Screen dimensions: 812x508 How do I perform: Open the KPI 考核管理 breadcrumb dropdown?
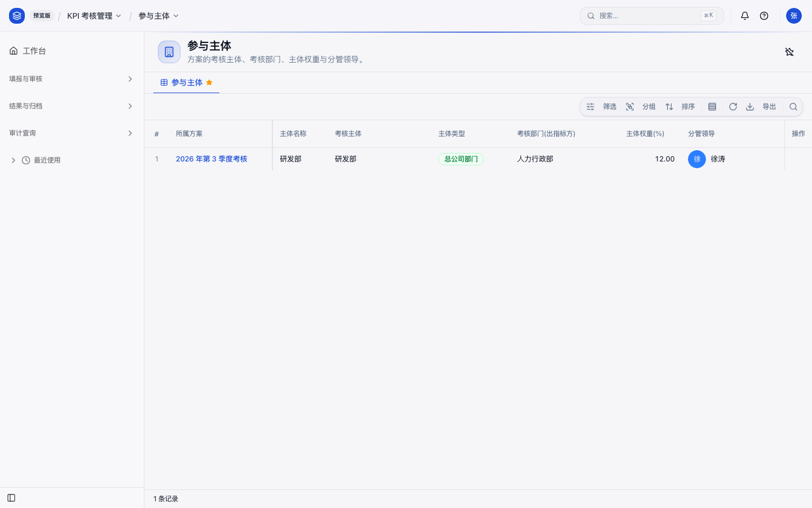pyautogui.click(x=94, y=16)
